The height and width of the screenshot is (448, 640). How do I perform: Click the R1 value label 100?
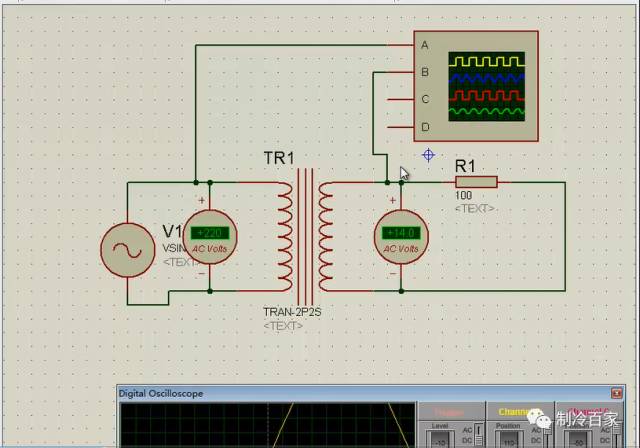[463, 195]
